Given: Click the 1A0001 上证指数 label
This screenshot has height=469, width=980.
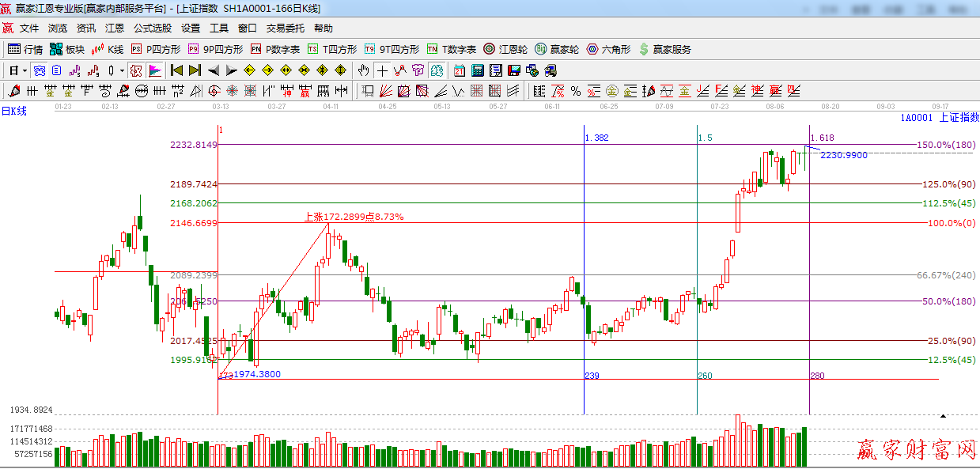Looking at the screenshot, I should click(x=939, y=117).
